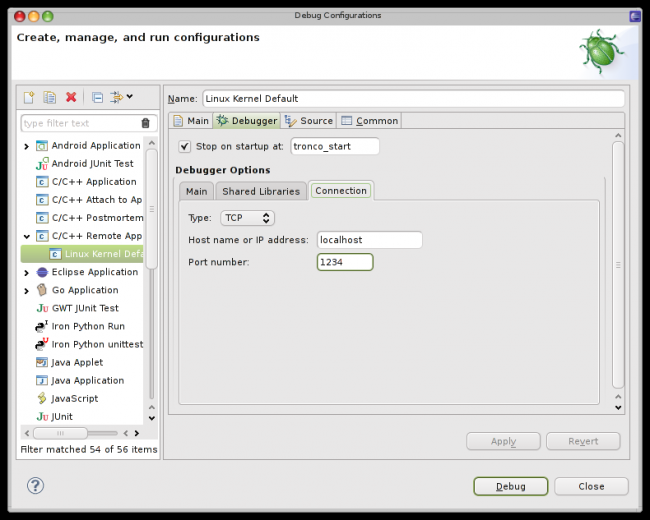Click the 'Filter matched 54 of 56 items' text
The image size is (650, 520).
[89, 450]
